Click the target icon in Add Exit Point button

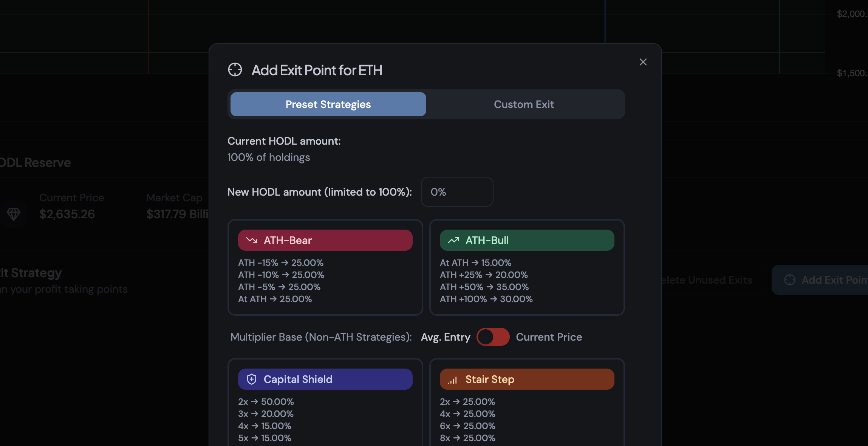coord(790,280)
